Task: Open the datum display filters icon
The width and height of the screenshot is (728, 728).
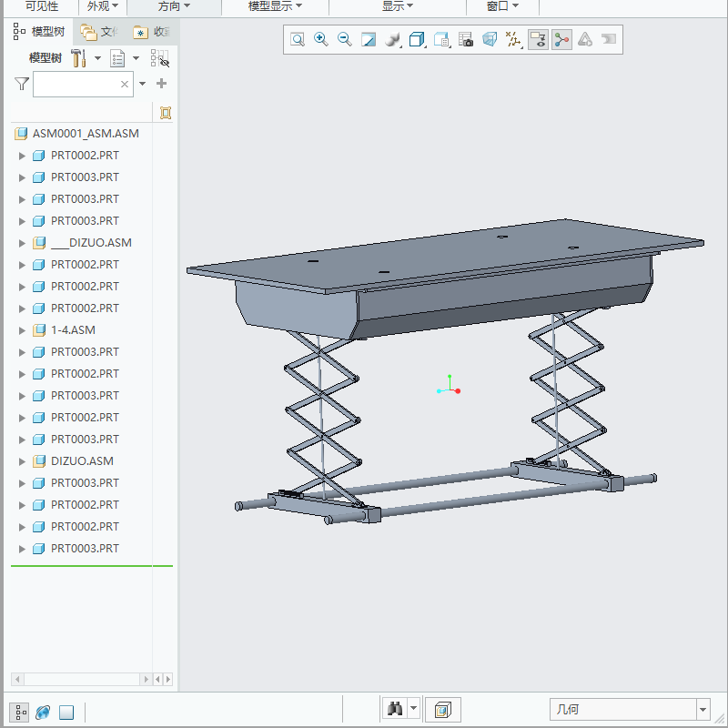Action: pos(513,39)
